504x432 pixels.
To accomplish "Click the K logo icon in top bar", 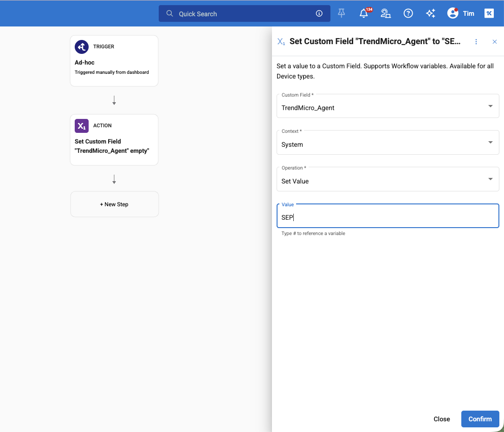I will (x=489, y=13).
